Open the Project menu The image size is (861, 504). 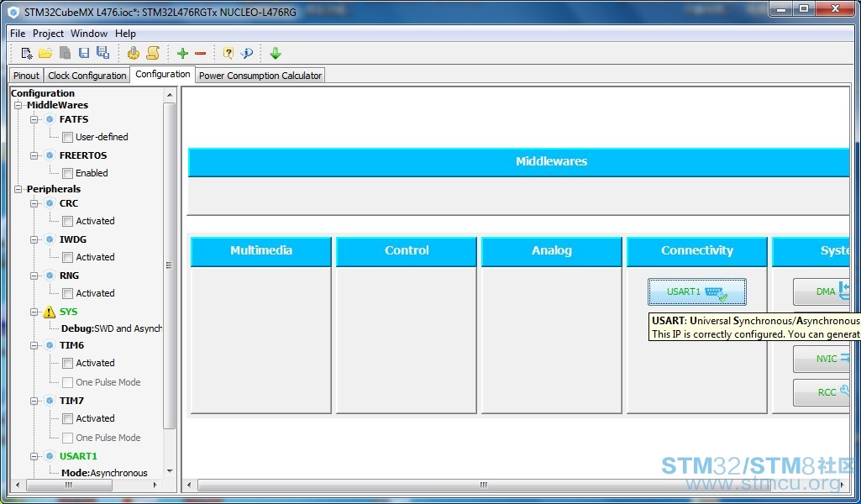[x=49, y=34]
